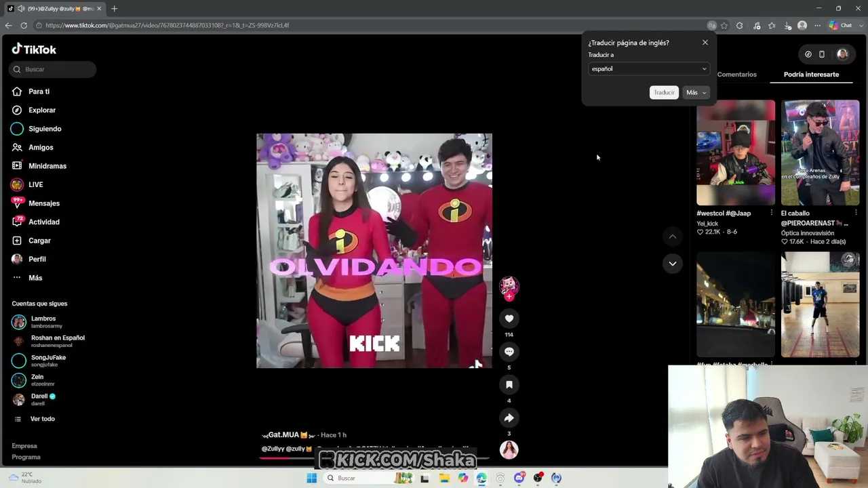Open the Zein followed account
The height and width of the screenshot is (488, 868).
(x=37, y=380)
